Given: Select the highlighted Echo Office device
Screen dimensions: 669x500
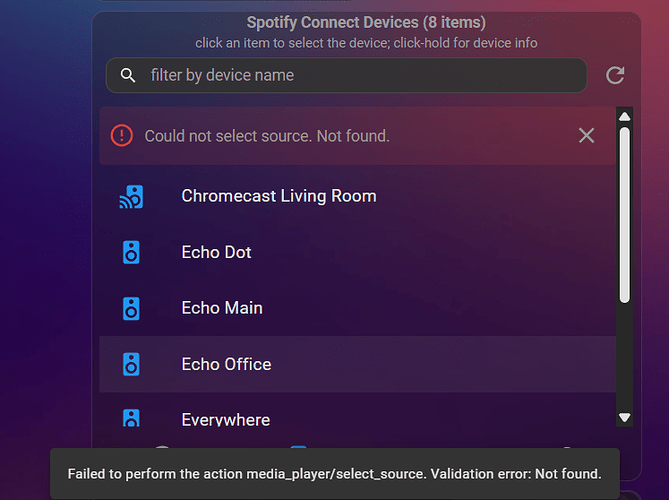Looking at the screenshot, I should 358,364.
